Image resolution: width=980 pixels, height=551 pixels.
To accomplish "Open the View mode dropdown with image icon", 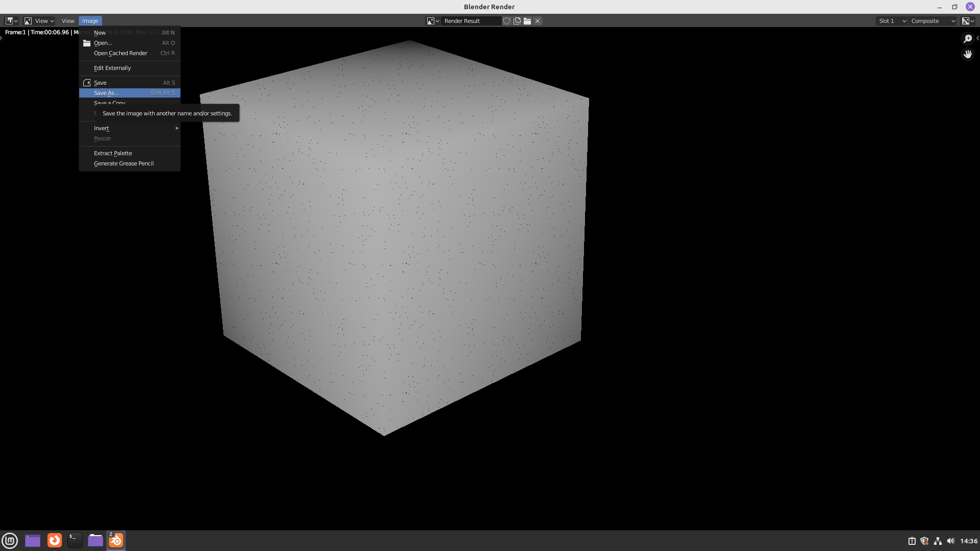I will (39, 21).
